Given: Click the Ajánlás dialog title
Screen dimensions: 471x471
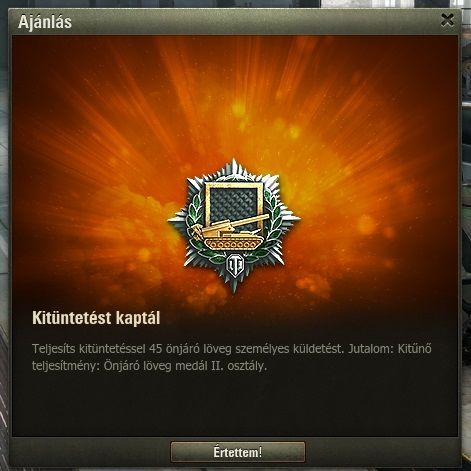Looking at the screenshot, I should coord(45,22).
